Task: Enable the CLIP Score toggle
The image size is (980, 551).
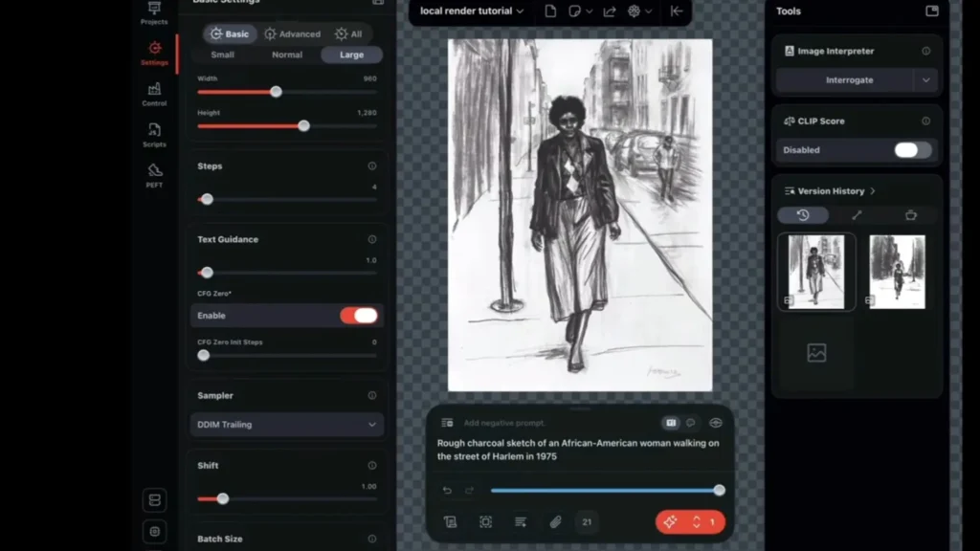Action: pyautogui.click(x=908, y=149)
